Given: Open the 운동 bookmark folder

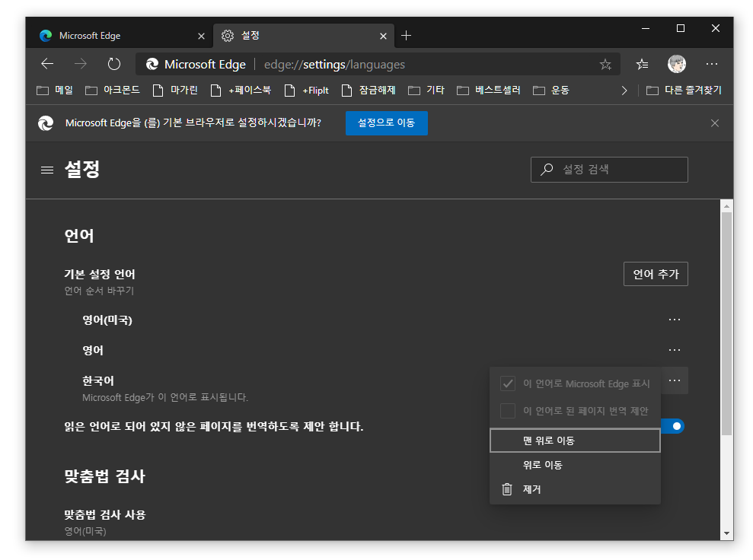Looking at the screenshot, I should [x=550, y=91].
